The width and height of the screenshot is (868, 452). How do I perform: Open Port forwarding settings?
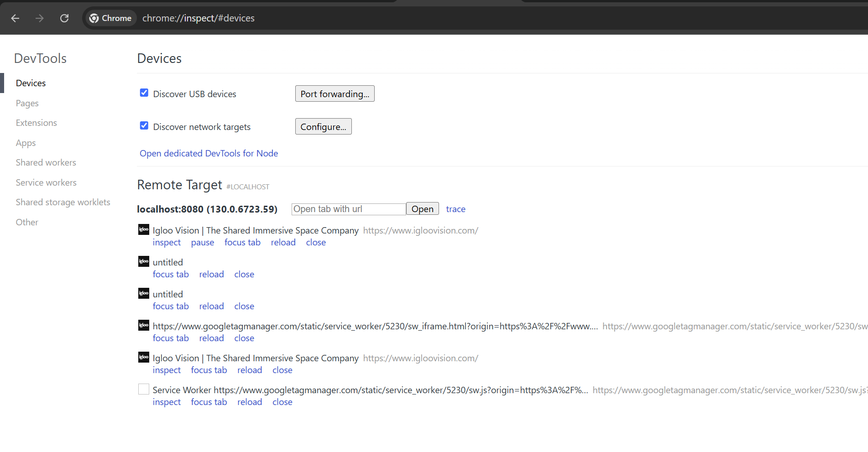335,94
